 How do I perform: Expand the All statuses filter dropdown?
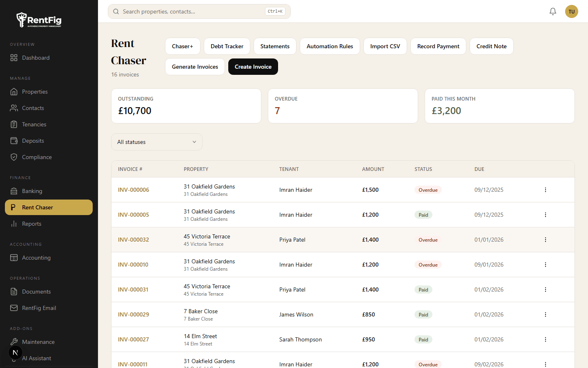click(x=156, y=142)
